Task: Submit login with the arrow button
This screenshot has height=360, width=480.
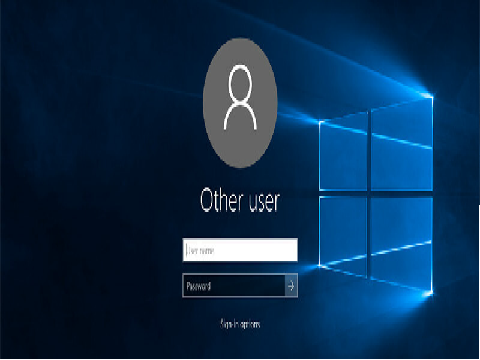Action: 291,285
